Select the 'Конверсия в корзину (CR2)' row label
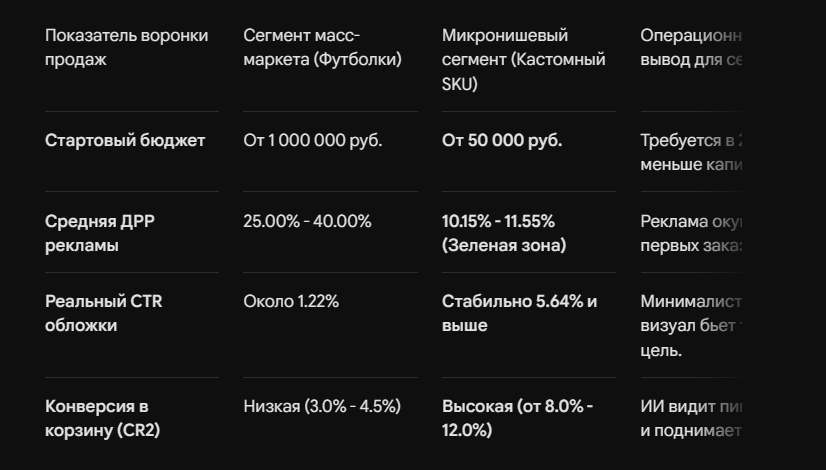Screen dimensions: 826x470 point(102,418)
